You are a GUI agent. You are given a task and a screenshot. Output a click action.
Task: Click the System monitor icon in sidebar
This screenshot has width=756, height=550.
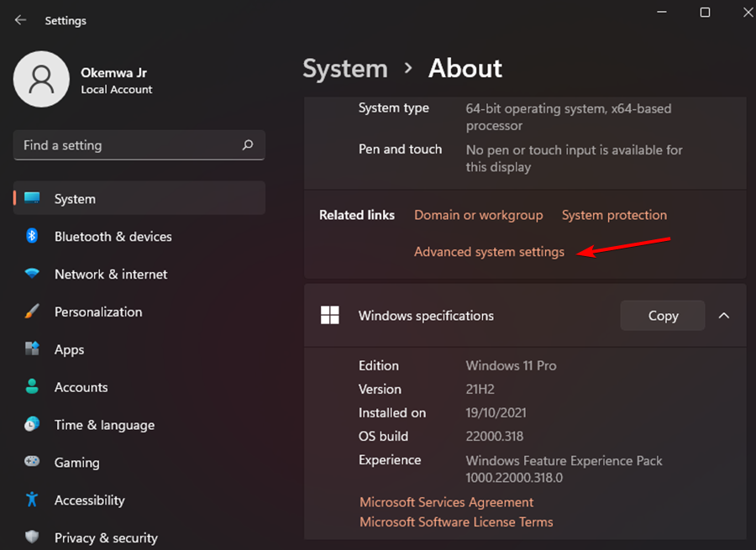point(32,199)
